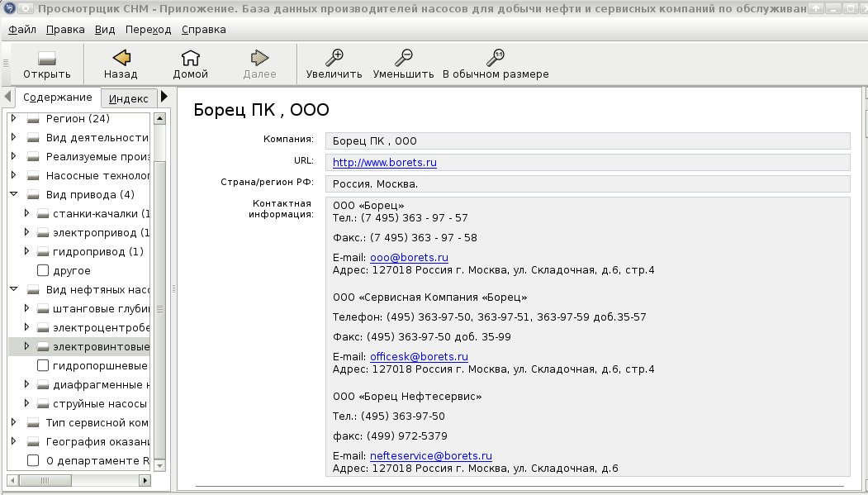Viewport: 868px width, 495px height.
Task: Click the sidebar splitter handle
Action: coord(173,288)
